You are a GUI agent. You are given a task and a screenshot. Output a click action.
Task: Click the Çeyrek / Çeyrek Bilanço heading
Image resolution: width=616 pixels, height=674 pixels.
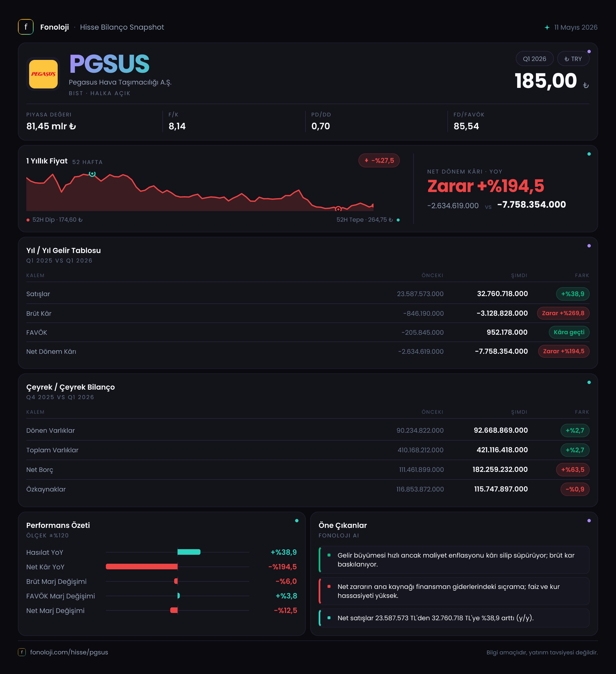pos(71,387)
